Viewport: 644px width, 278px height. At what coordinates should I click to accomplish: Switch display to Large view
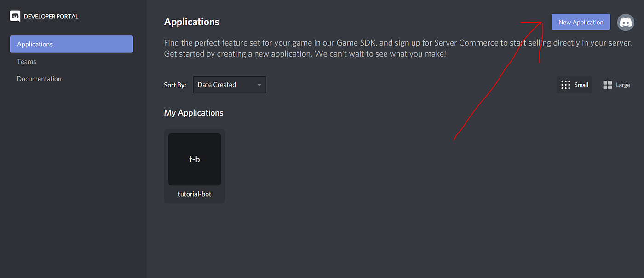pyautogui.click(x=616, y=85)
